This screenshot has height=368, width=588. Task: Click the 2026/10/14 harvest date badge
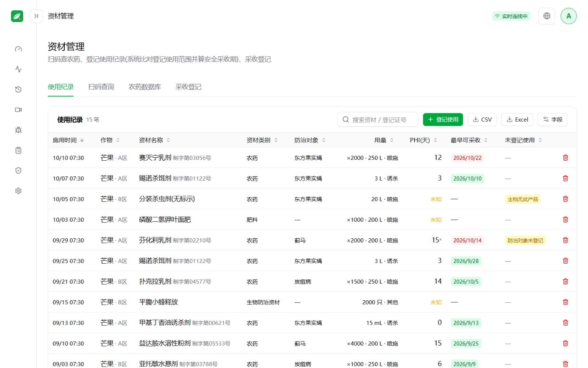467,240
